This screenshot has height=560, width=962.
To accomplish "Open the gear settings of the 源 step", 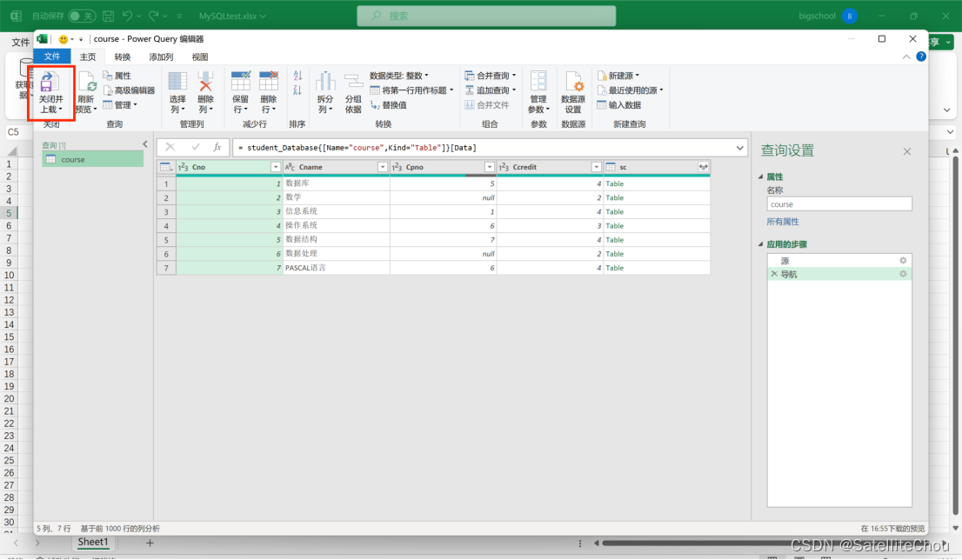I will 902,259.
